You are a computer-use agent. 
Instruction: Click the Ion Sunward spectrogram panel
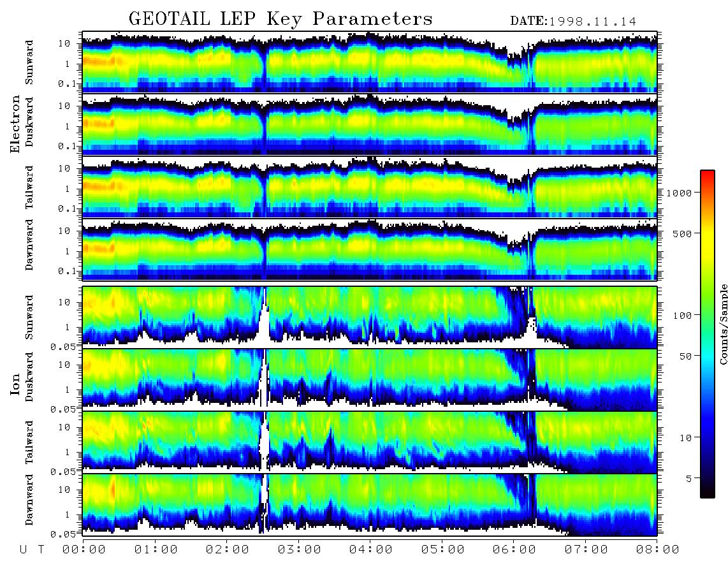(370, 317)
